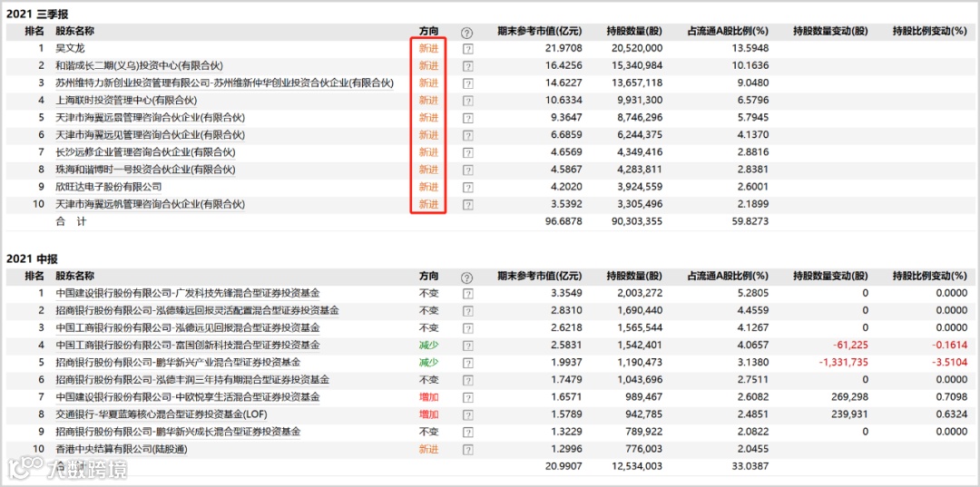The image size is (980, 487).
Task: Select total shares 12,534,003 in 中报
Action: pyautogui.click(x=638, y=466)
